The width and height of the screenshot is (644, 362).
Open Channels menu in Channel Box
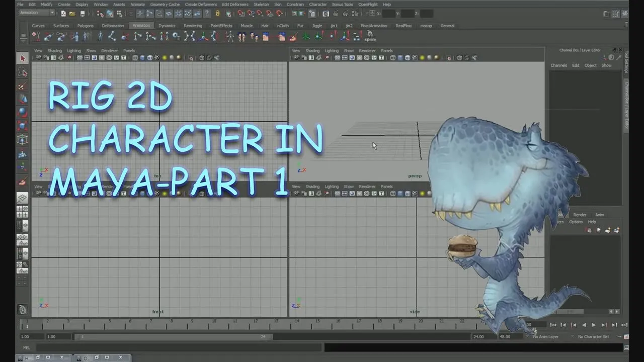558,65
